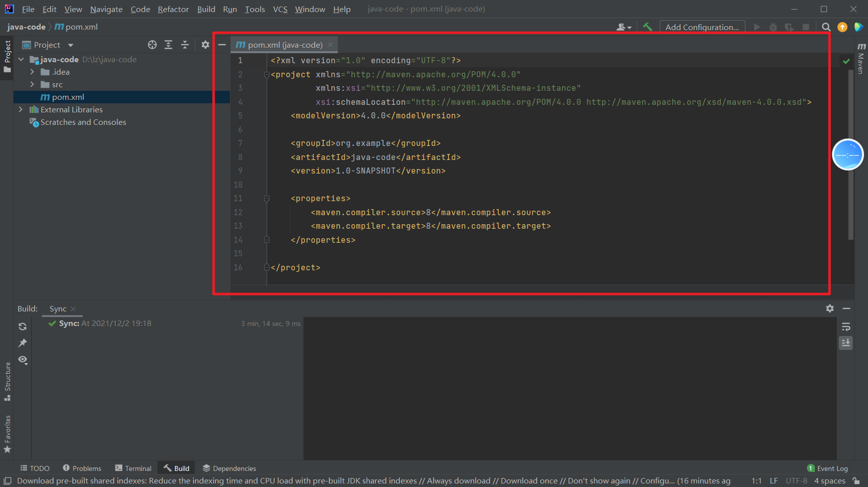
Task: Open the Event Log
Action: (827, 468)
